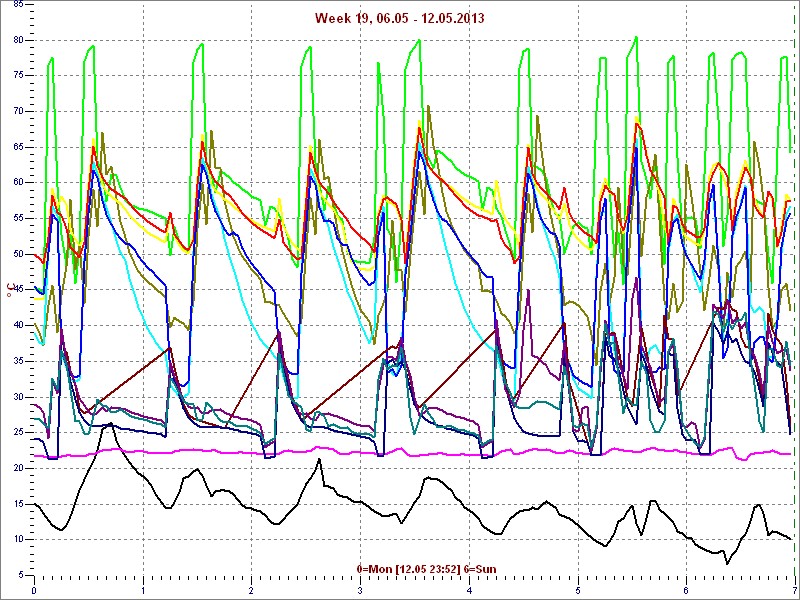Click day-axis label '6' for Sunday

(687, 591)
